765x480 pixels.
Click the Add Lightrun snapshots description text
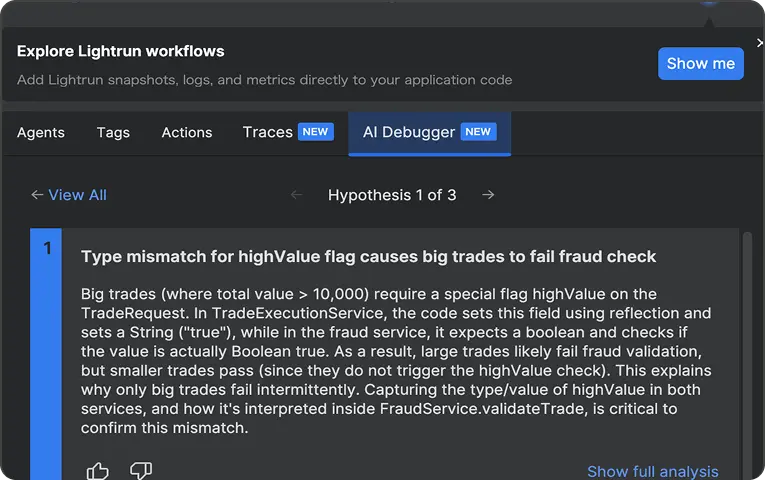click(x=264, y=80)
